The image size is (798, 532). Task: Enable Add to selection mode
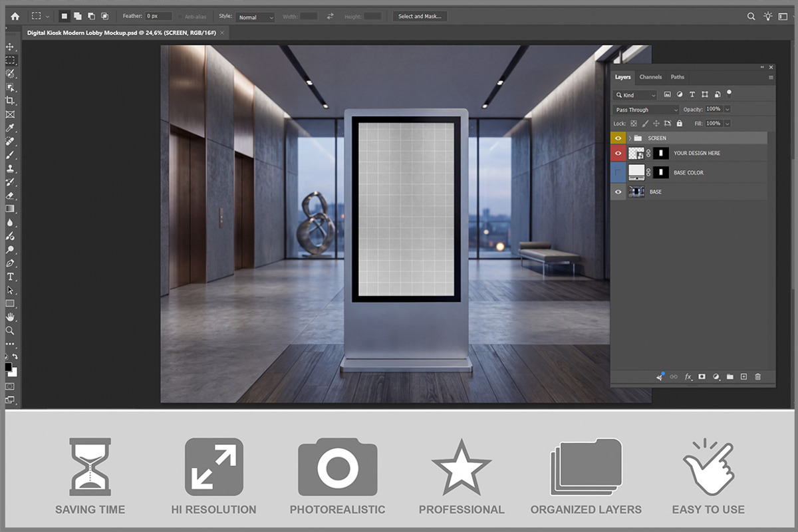77,16
